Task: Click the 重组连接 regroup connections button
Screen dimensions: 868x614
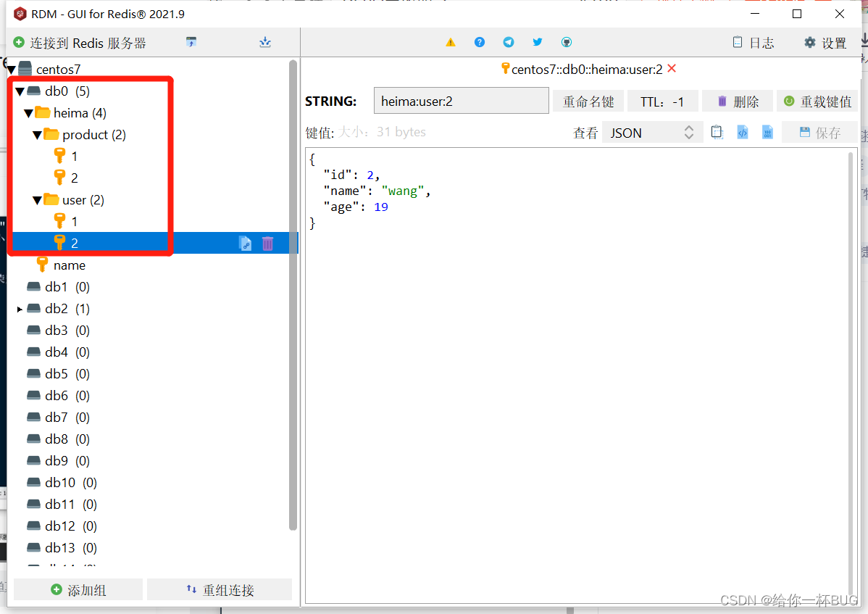Action: coord(220,589)
